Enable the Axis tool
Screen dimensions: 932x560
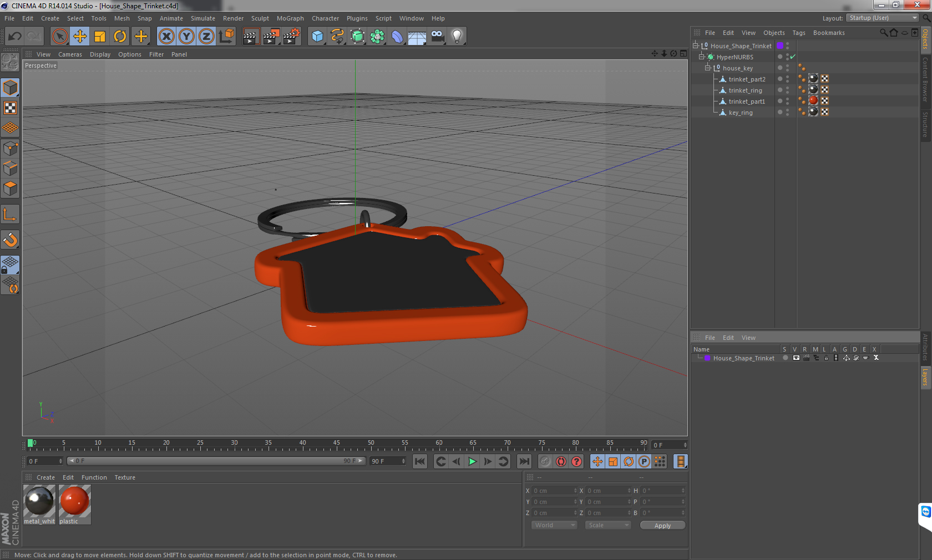click(x=10, y=214)
